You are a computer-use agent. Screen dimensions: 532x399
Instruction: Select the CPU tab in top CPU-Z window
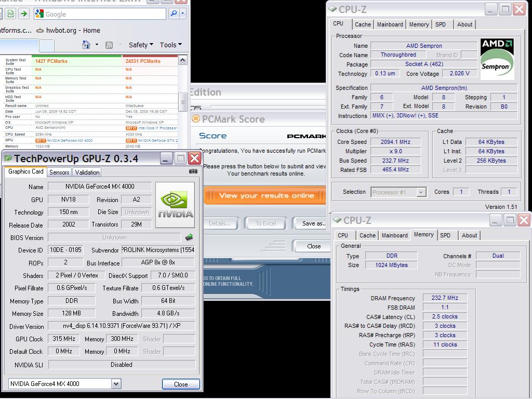point(338,24)
